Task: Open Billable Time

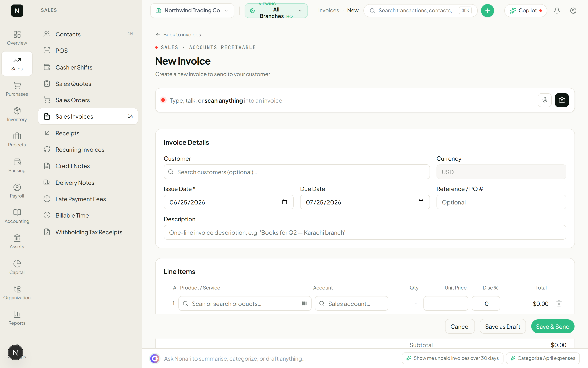Action: click(x=88, y=215)
